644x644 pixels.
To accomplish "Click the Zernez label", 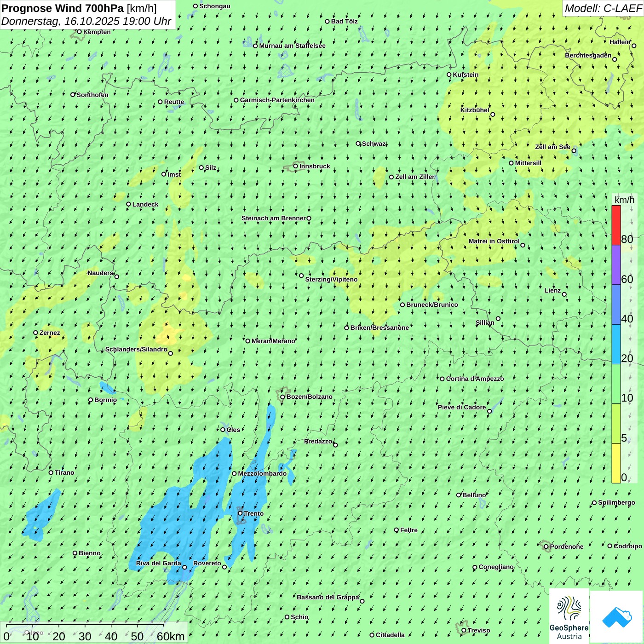I will pyautogui.click(x=50, y=333).
